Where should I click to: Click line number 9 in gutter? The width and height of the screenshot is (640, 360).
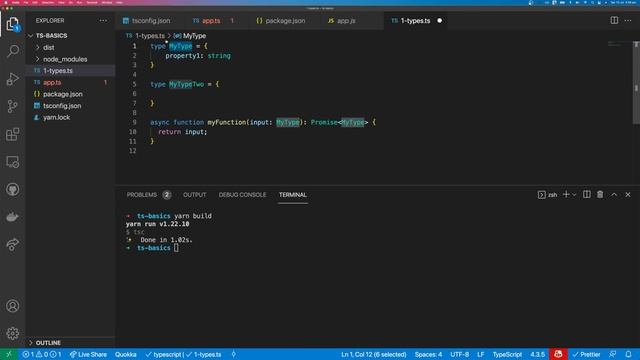pos(134,122)
